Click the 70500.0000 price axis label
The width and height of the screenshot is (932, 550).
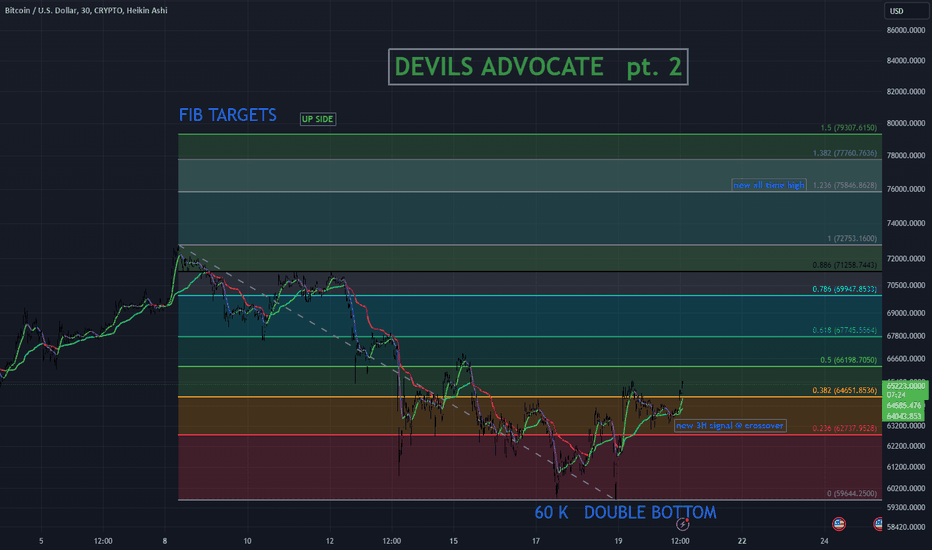point(906,285)
